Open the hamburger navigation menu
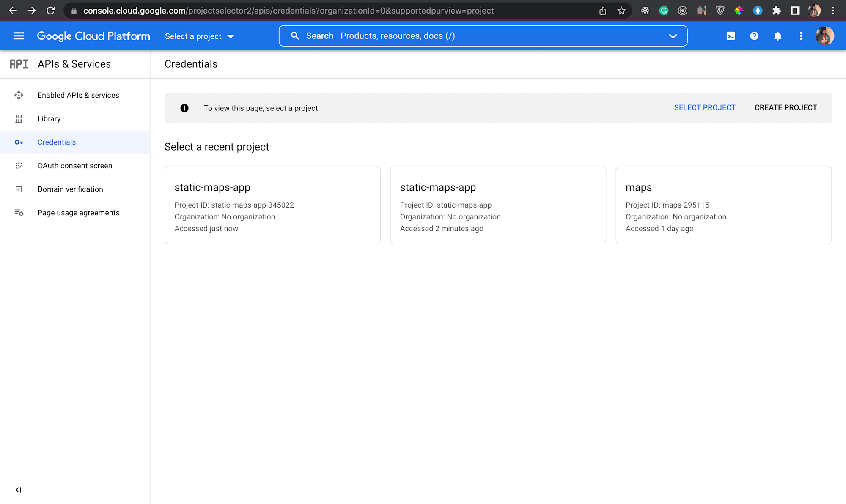The width and height of the screenshot is (846, 504). (x=19, y=36)
